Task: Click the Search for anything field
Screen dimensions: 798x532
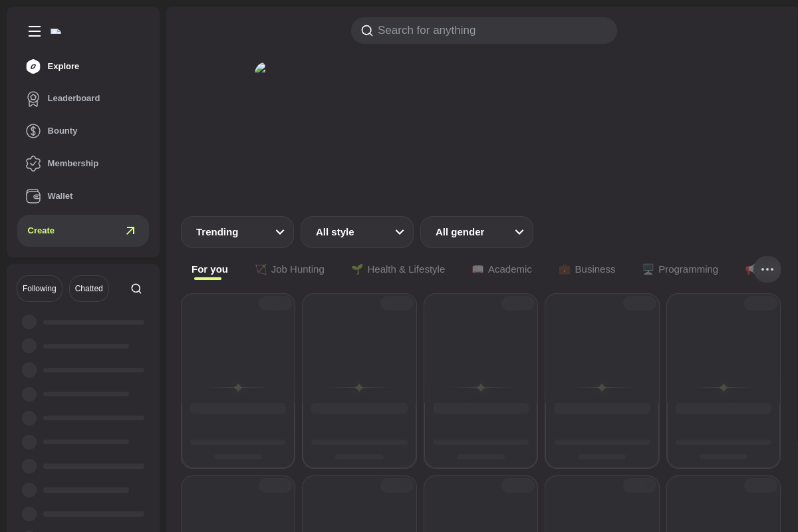Action: click(484, 31)
